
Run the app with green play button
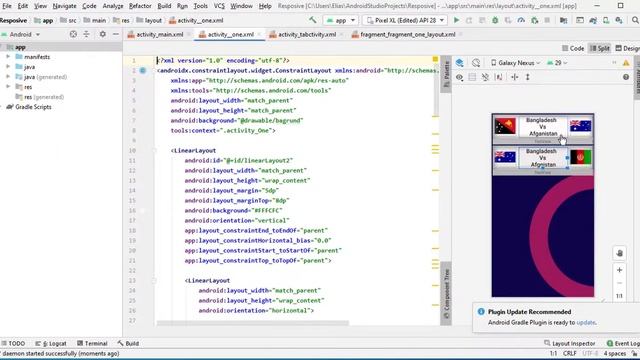coord(456,20)
